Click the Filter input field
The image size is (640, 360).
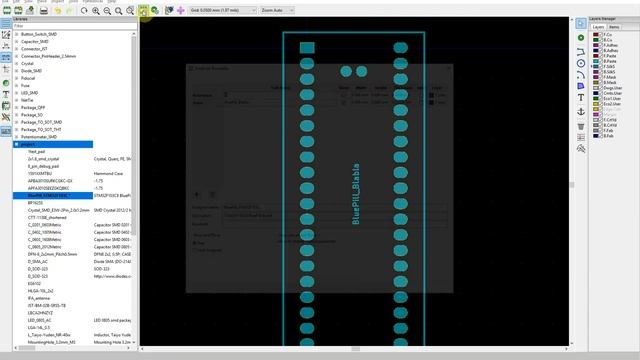75,26
